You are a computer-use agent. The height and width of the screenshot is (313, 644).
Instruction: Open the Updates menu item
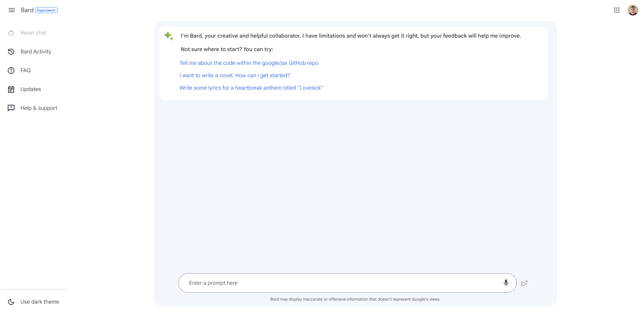coord(31,89)
